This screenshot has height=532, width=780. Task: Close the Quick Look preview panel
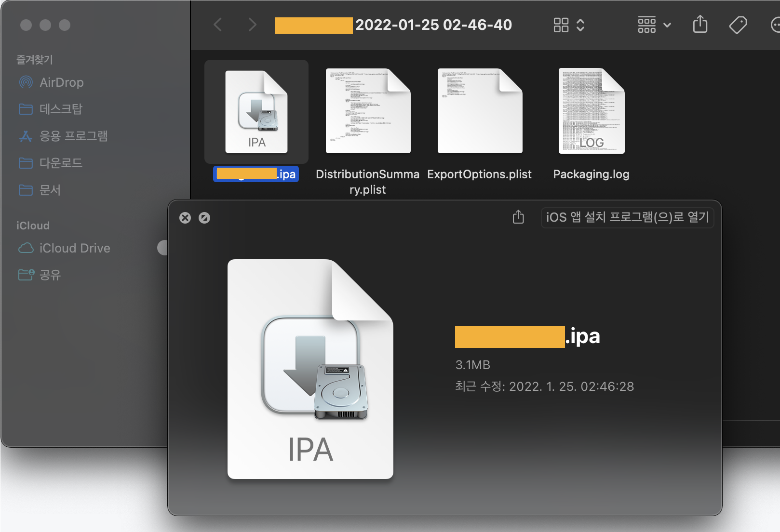(x=185, y=218)
